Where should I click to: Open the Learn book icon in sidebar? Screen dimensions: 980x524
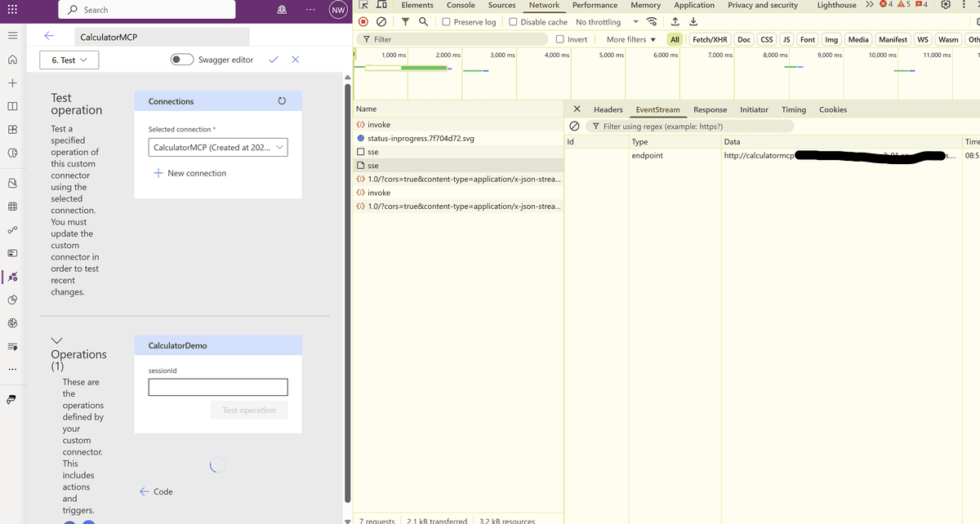click(12, 107)
